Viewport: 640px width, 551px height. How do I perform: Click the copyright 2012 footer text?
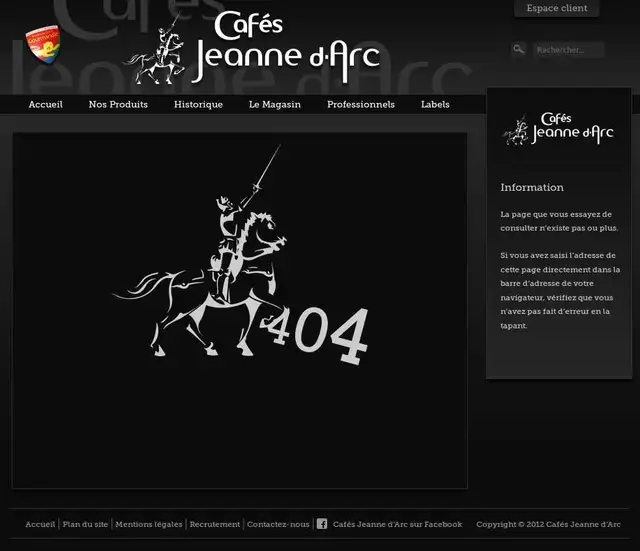[x=548, y=524]
